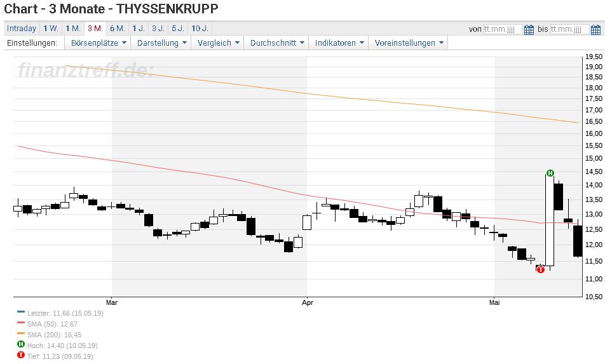Click the blue Letzter legend swatch

click(x=21, y=312)
